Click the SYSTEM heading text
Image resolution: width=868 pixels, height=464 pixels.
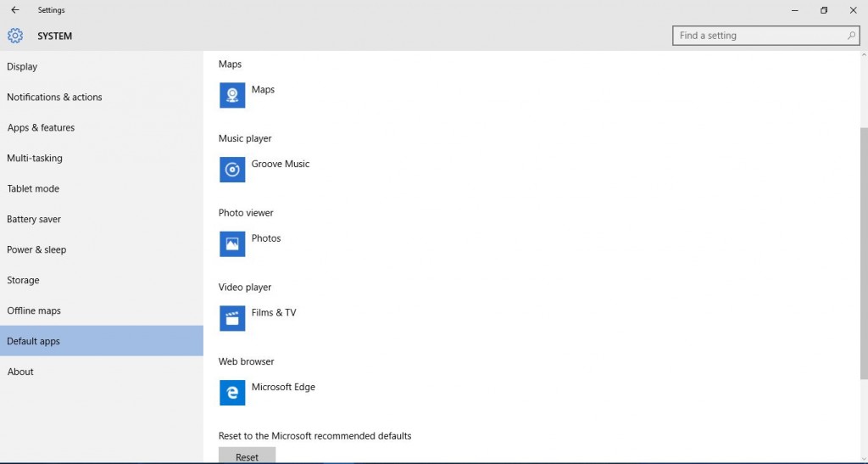55,36
